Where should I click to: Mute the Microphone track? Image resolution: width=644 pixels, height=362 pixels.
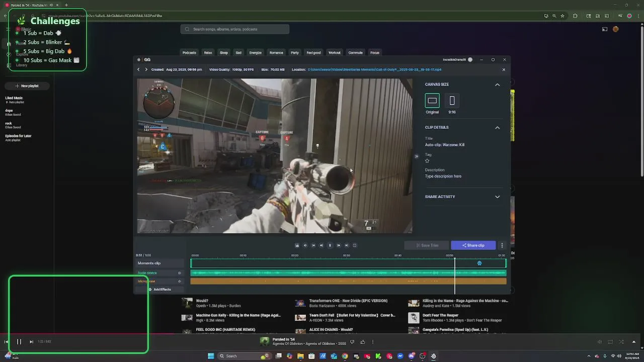tap(179, 282)
